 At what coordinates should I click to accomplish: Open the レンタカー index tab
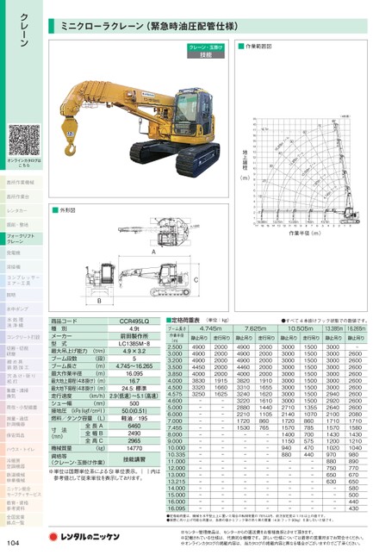click(22, 210)
